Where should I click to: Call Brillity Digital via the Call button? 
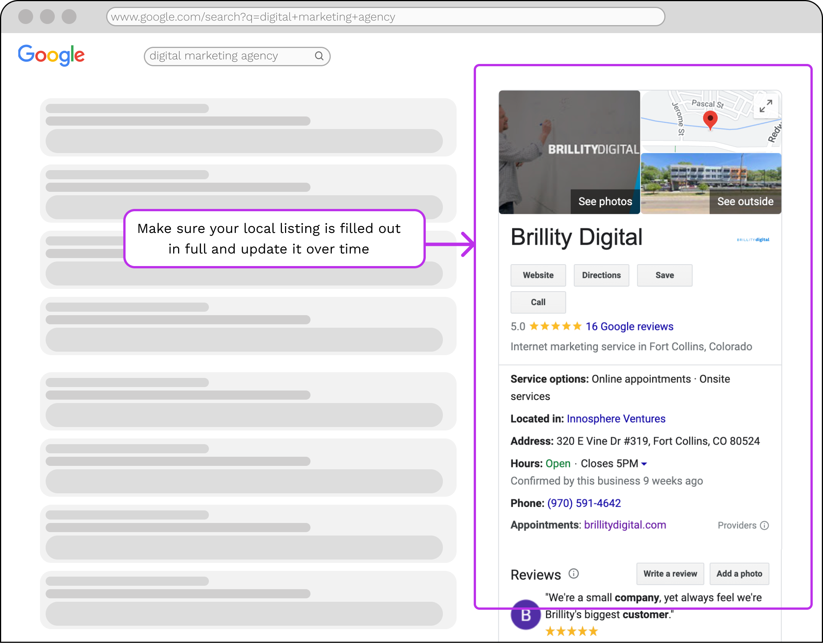point(538,302)
